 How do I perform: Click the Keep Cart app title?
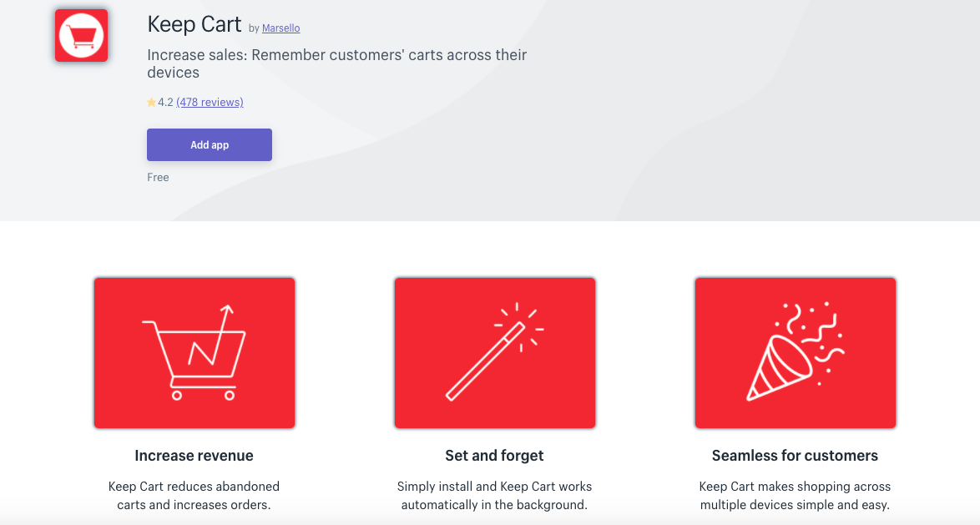coord(194,24)
